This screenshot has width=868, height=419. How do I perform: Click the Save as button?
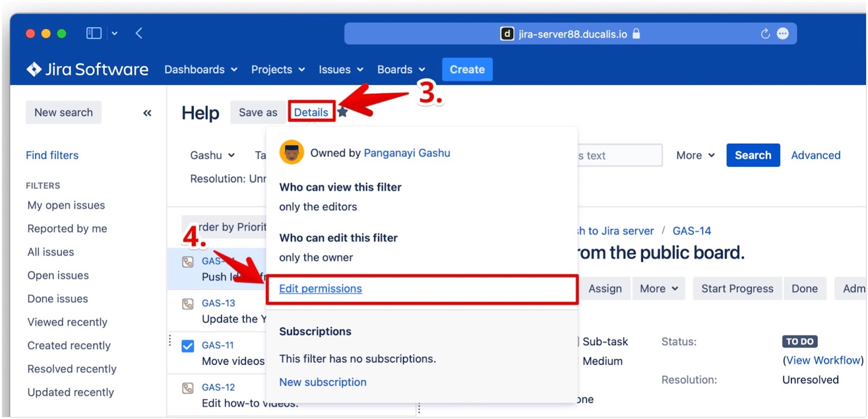pos(258,112)
